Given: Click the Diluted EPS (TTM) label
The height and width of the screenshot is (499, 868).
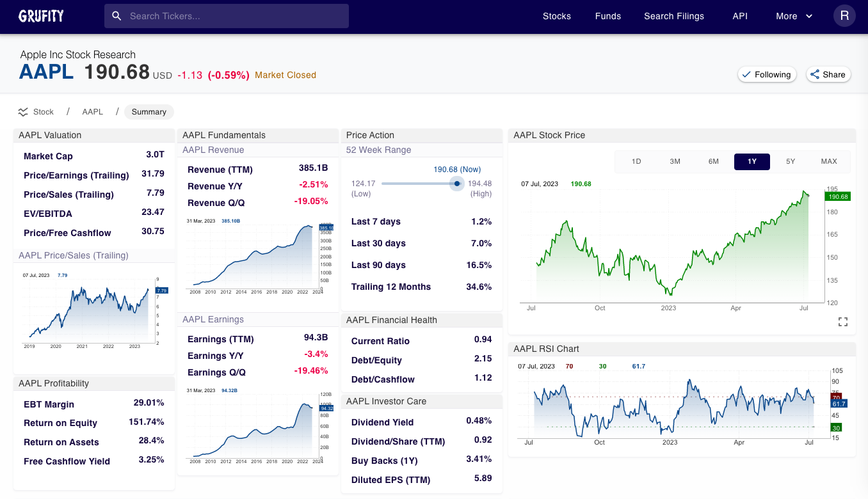Looking at the screenshot, I should pos(391,480).
